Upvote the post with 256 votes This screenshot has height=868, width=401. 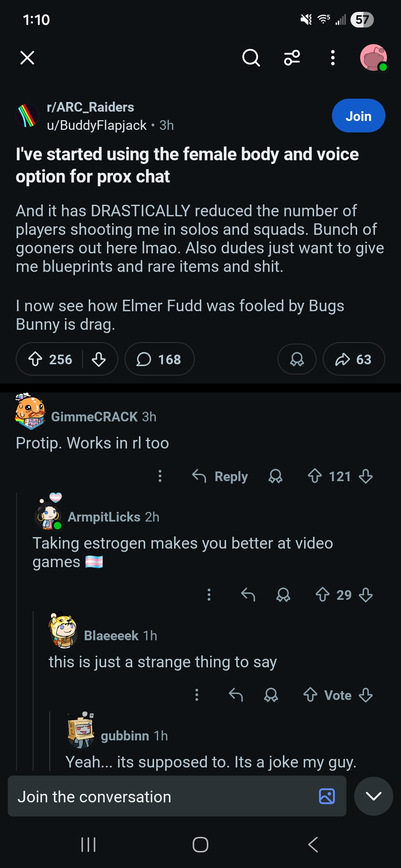pos(36,359)
